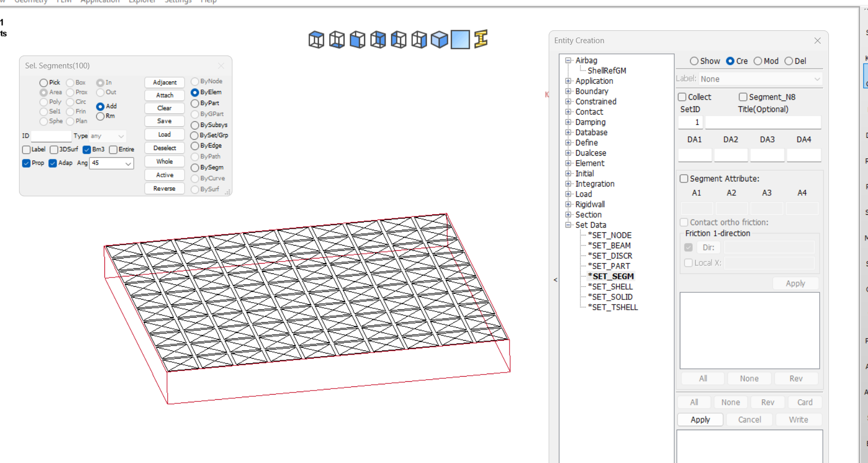
Task: Expand the Boundary tree node
Action: pos(568,91)
